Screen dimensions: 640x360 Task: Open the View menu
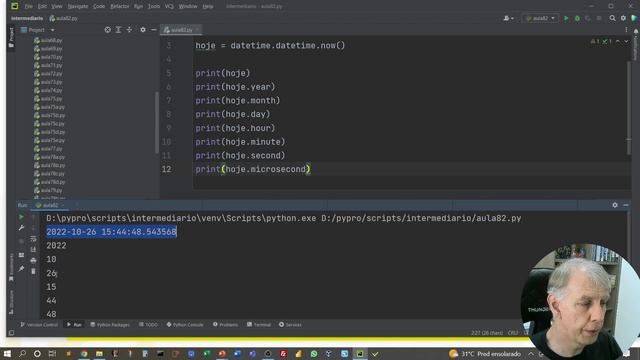click(x=57, y=7)
